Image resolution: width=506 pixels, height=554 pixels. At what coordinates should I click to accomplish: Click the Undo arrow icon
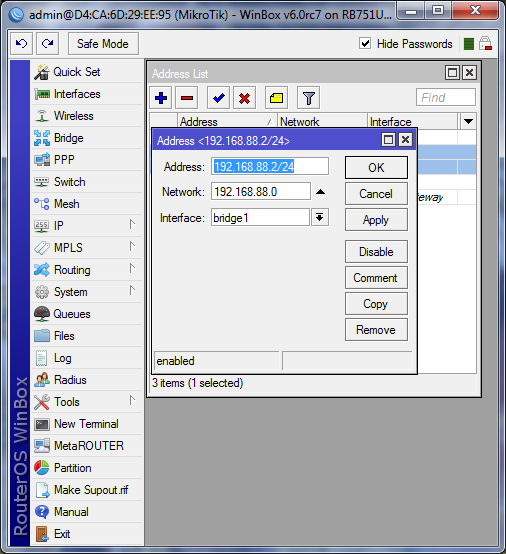click(22, 44)
